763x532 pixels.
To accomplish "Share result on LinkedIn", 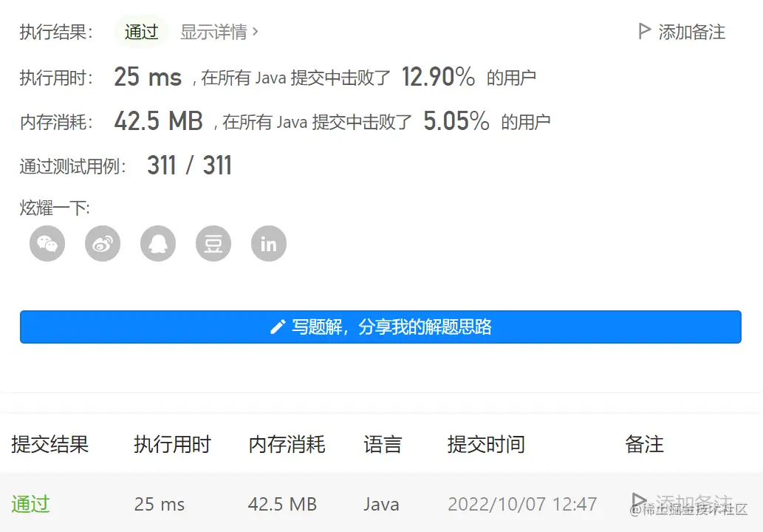I will [267, 243].
